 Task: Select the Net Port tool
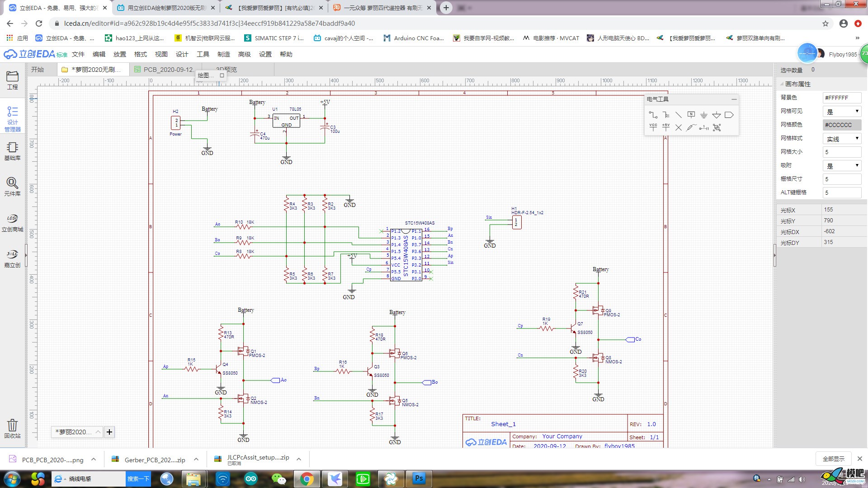coord(729,115)
